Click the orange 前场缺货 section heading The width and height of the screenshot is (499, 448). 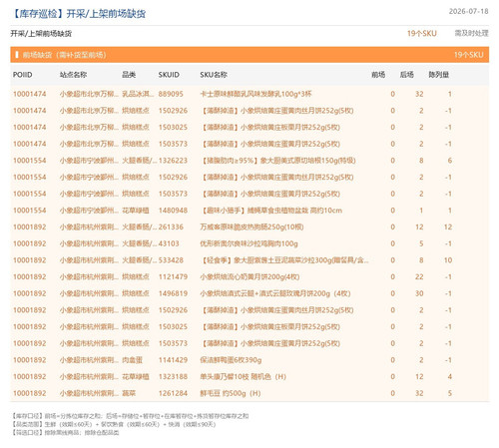coord(64,55)
